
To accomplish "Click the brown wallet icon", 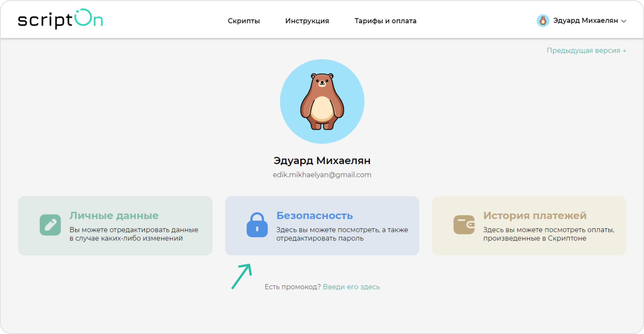I will point(464,225).
